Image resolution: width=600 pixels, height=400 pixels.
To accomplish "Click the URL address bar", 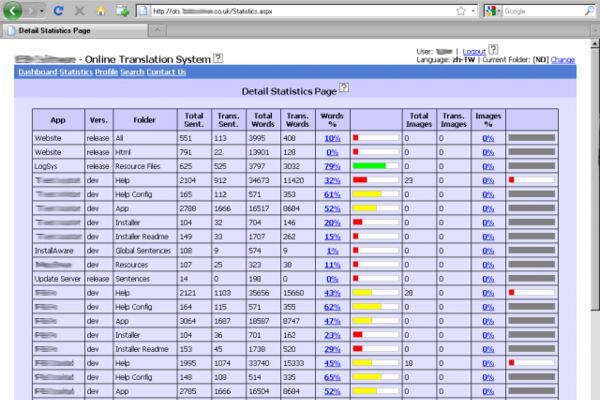I will 302,11.
